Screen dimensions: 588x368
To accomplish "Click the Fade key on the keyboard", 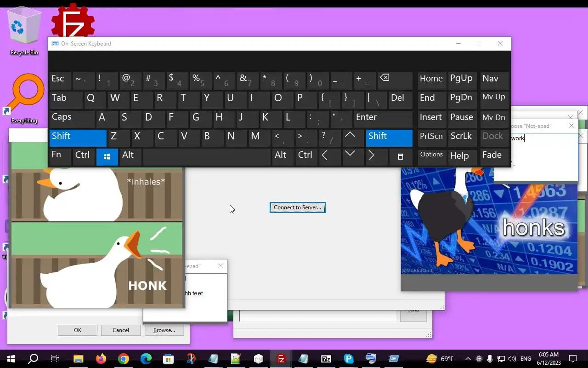I will point(494,156).
